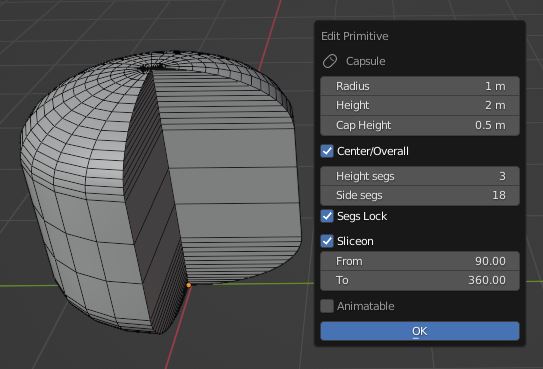The height and width of the screenshot is (369, 543).
Task: Click the Capsule primitive icon
Action: [x=330, y=61]
